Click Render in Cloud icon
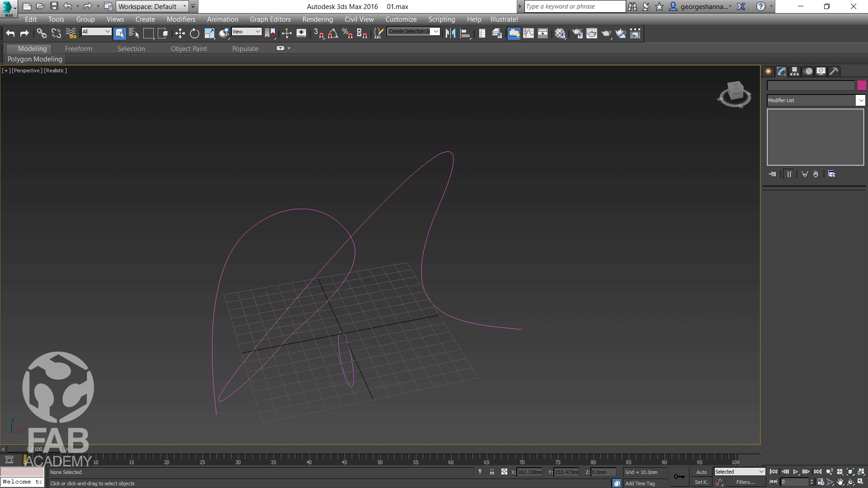The width and height of the screenshot is (868, 488). pos(621,33)
